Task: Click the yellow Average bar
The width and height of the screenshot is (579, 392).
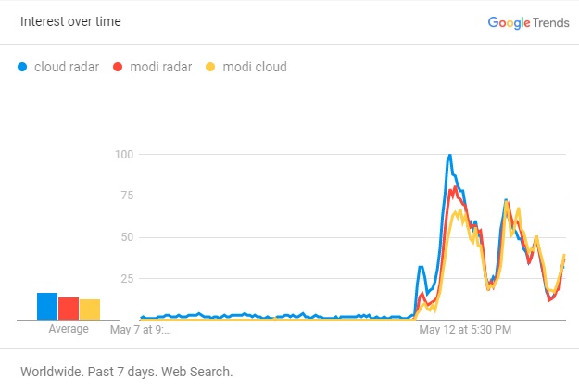Action: tap(90, 310)
